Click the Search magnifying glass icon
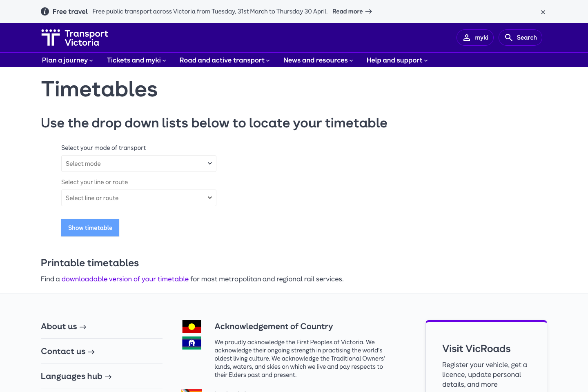 coord(508,38)
